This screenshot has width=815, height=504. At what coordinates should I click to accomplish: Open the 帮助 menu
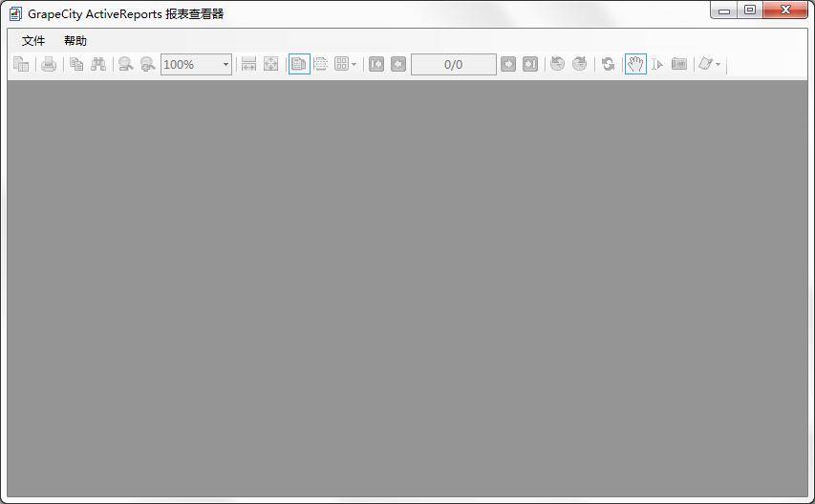(75, 41)
